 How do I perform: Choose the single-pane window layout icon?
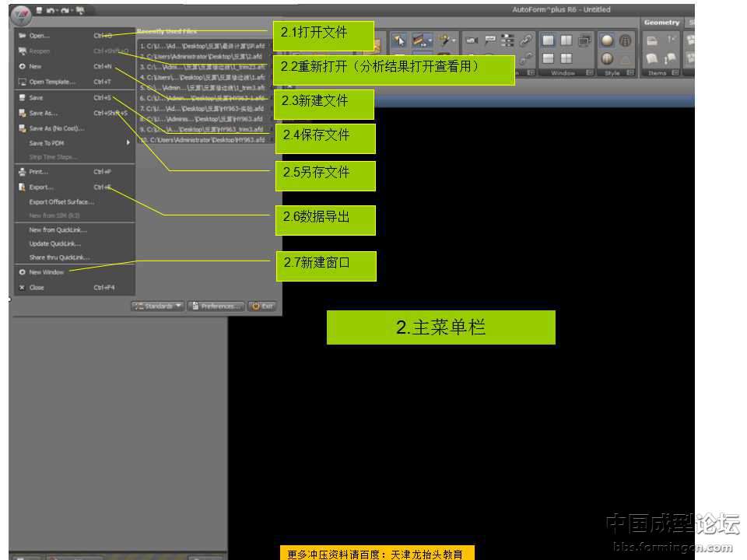point(549,40)
